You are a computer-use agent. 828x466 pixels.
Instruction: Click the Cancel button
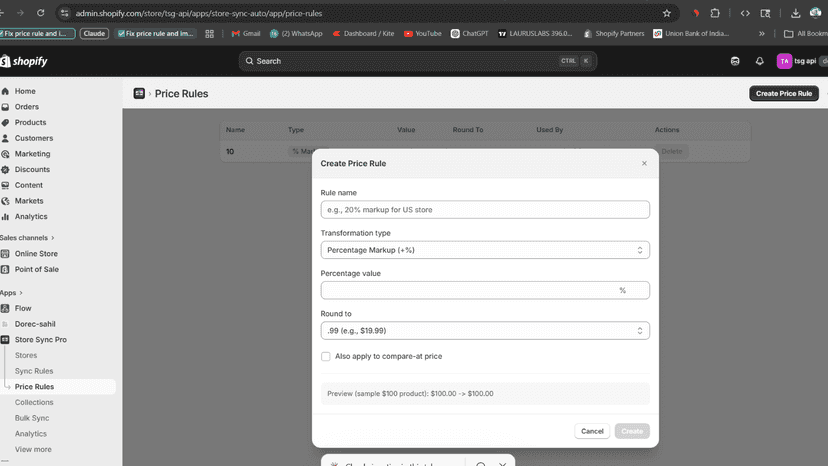[x=592, y=431]
